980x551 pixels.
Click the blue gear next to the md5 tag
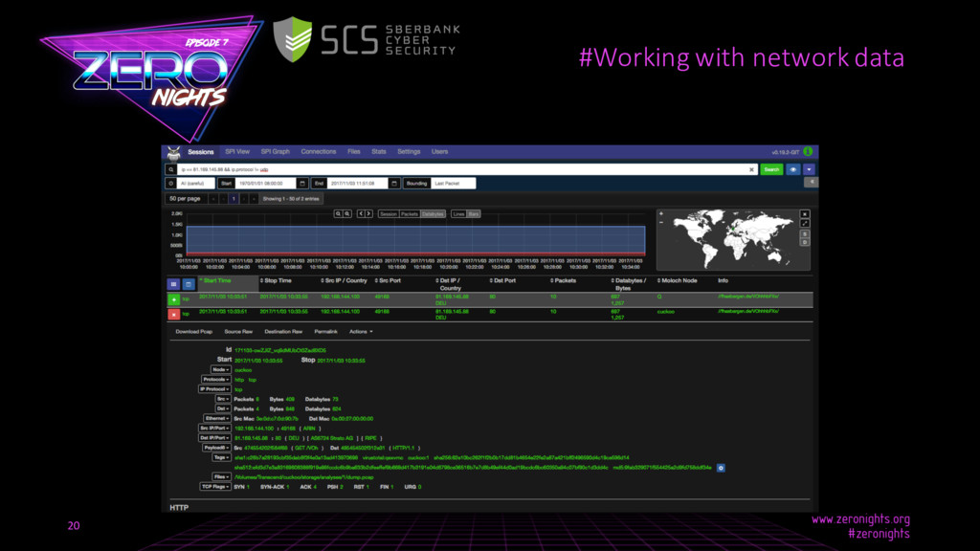point(721,468)
